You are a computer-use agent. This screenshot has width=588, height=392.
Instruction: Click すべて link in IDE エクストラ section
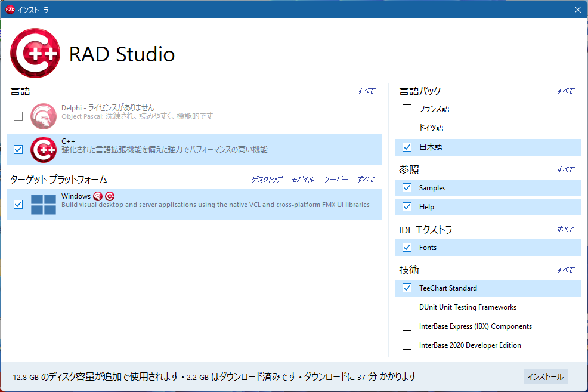click(565, 229)
